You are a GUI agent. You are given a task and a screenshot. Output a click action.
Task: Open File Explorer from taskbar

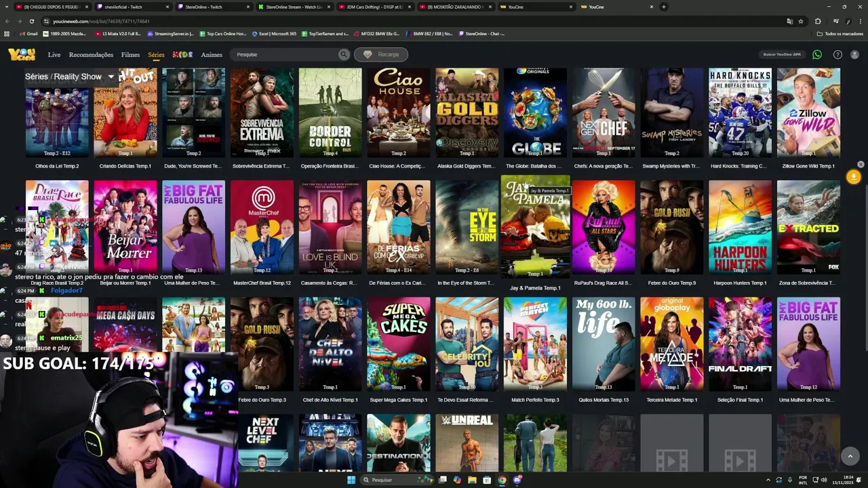click(472, 480)
